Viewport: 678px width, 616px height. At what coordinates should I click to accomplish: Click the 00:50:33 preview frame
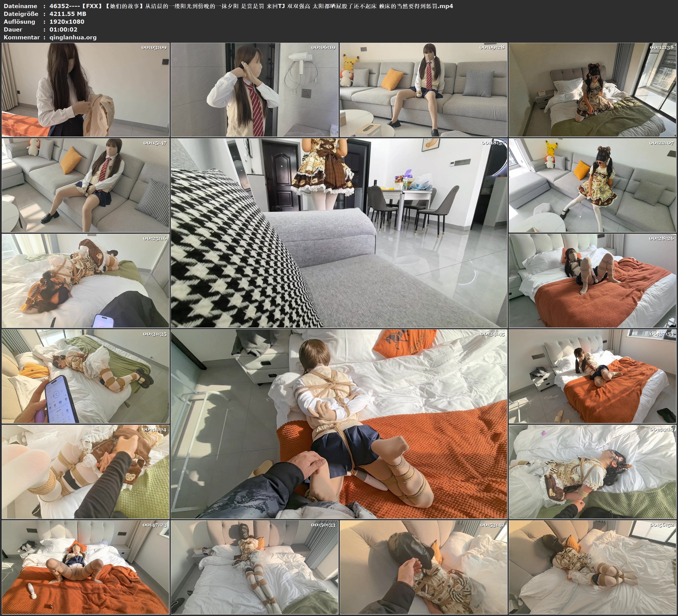click(254, 567)
